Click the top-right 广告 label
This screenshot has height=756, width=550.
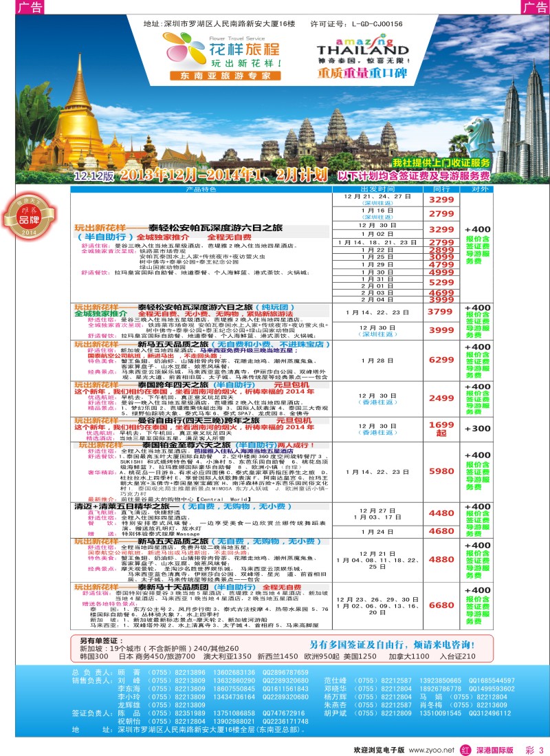click(x=535, y=8)
